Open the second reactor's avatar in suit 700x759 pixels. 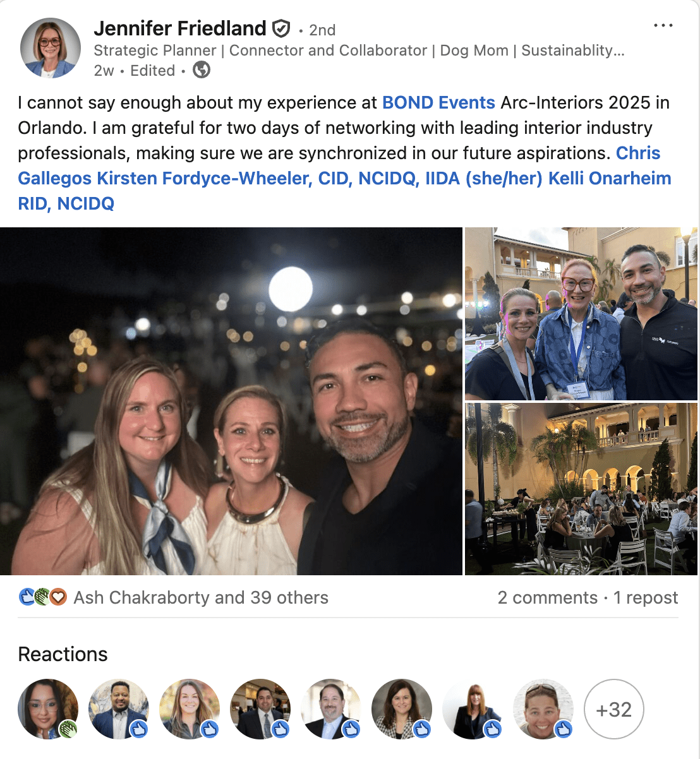pos(119,709)
